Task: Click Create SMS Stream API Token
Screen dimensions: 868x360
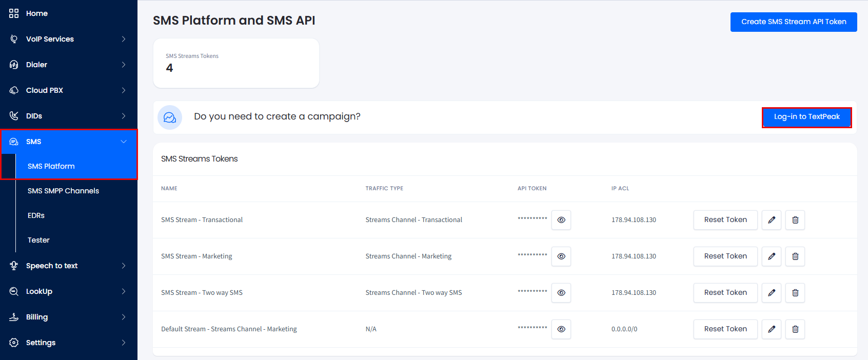Action: click(794, 22)
